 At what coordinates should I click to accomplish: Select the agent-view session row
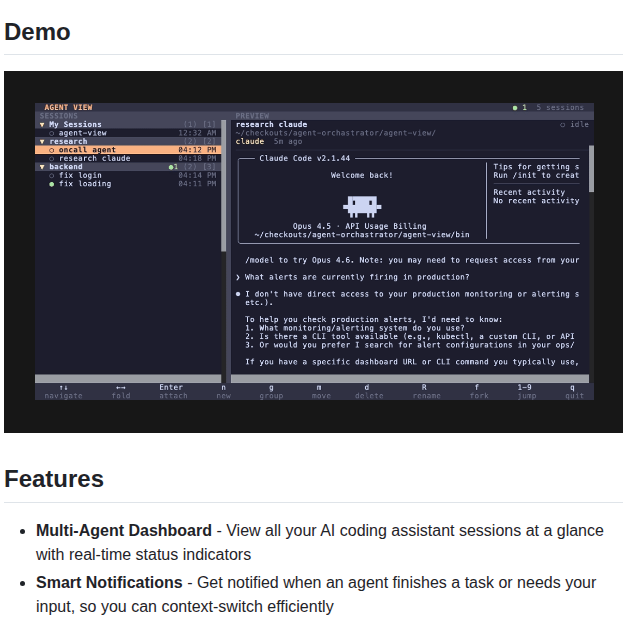[128, 133]
